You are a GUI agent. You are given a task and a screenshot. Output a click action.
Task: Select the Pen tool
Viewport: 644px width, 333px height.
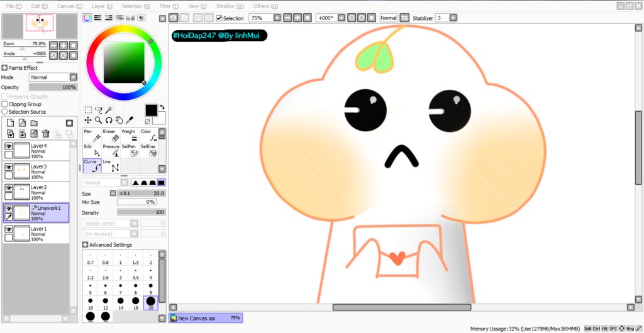pos(92,135)
